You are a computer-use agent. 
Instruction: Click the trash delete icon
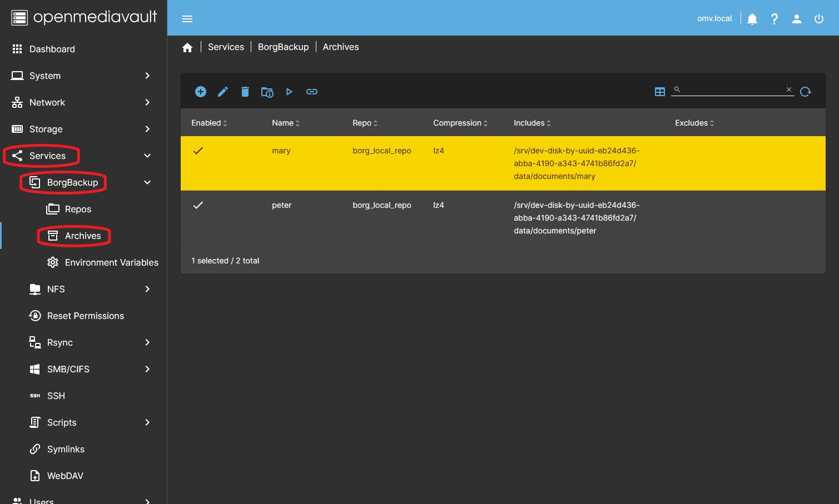245,92
